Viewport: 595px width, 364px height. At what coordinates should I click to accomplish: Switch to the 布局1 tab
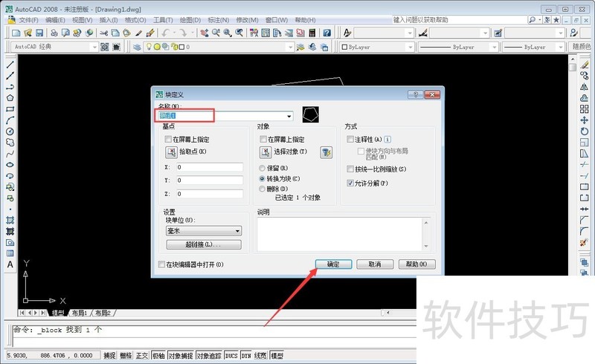(x=80, y=313)
